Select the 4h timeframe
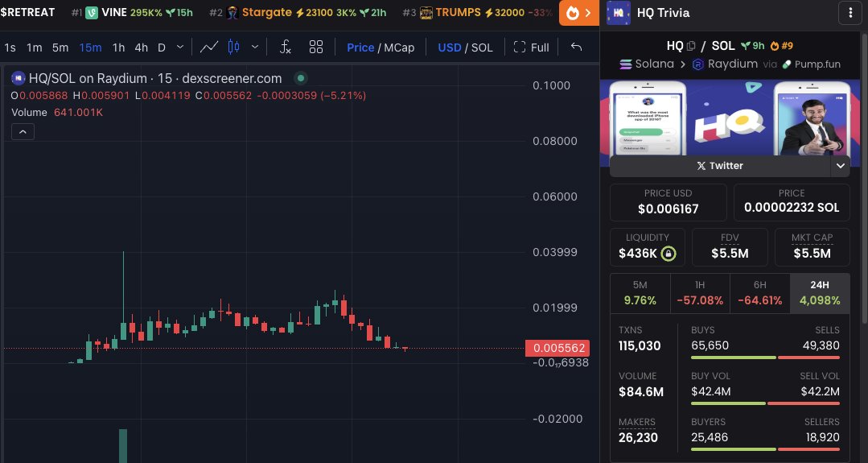Image resolution: width=868 pixels, height=463 pixels. [141, 48]
